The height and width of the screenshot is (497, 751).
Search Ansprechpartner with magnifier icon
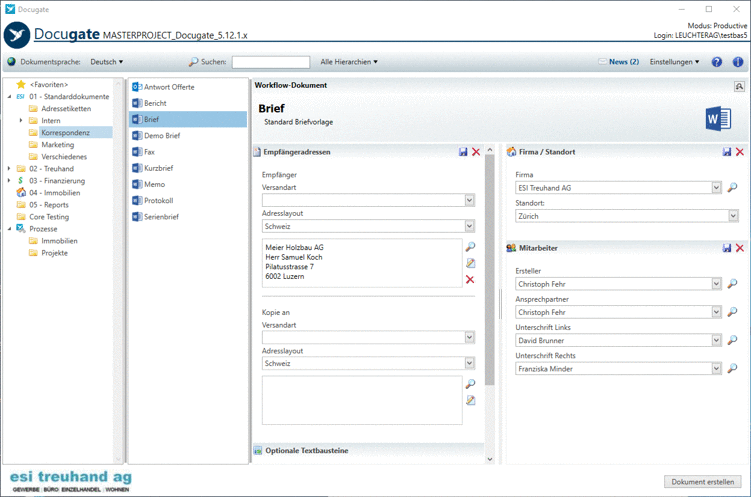[732, 312]
